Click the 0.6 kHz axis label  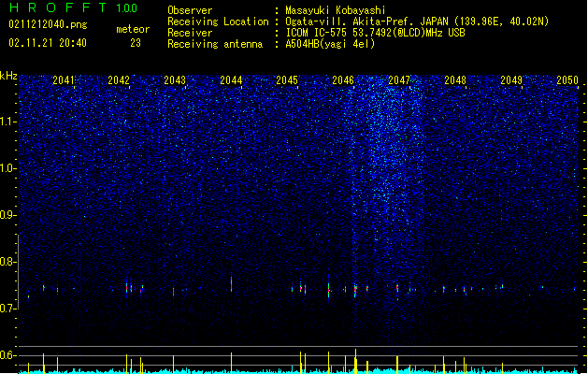pyautogui.click(x=8, y=355)
